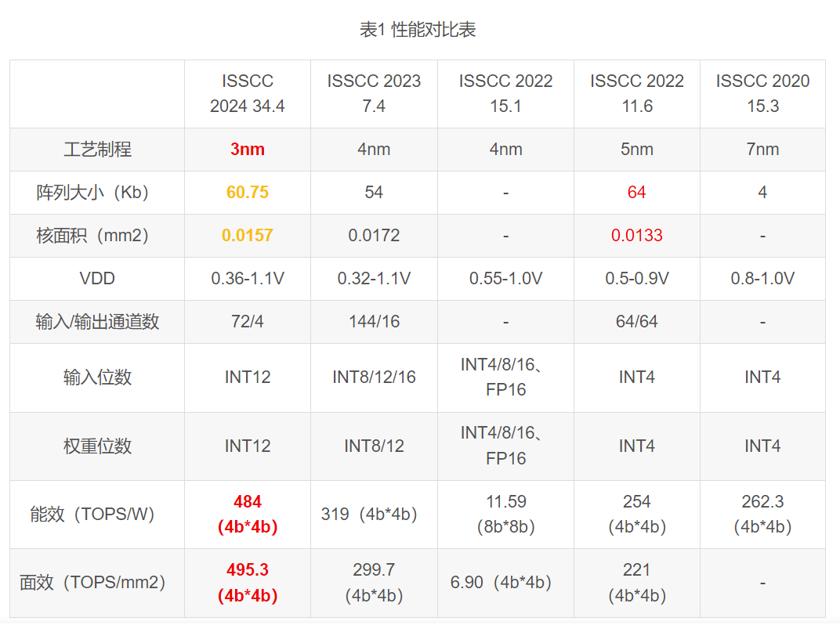840x625 pixels.
Task: Click the 299.7 (4b*4b) cell
Action: click(374, 583)
